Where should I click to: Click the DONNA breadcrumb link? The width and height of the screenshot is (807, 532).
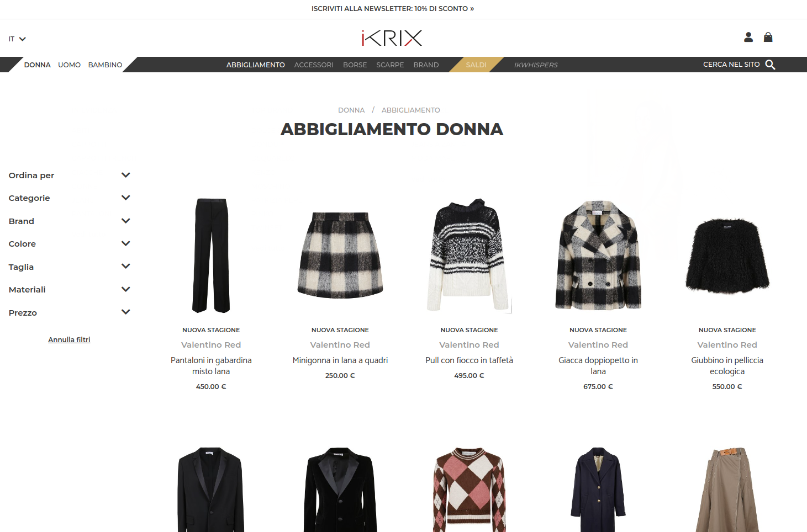pos(351,110)
